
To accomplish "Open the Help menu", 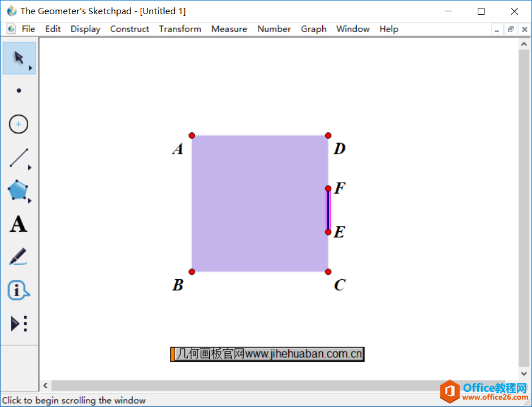I will [x=389, y=29].
